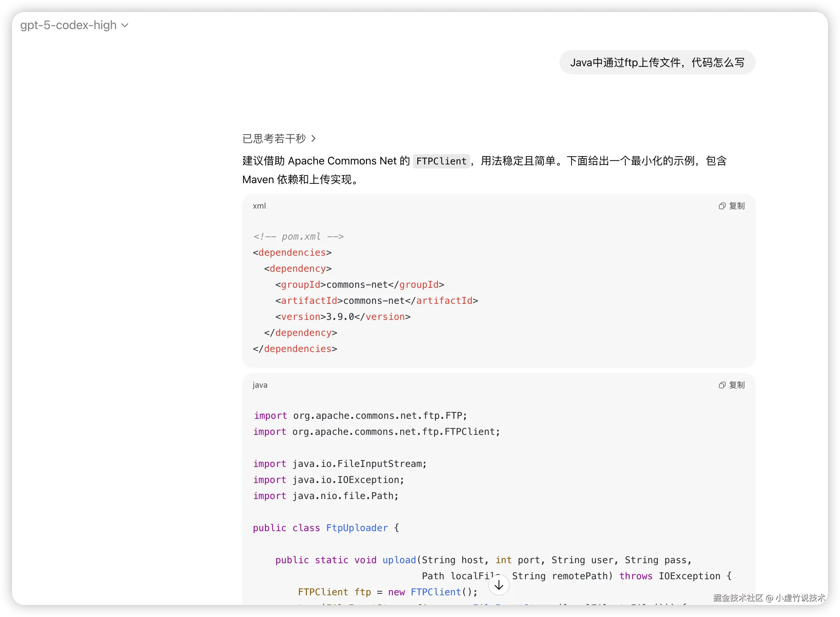The width and height of the screenshot is (840, 617).
Task: Open the gpt-5-codex-high model selector
Action: pyautogui.click(x=69, y=25)
